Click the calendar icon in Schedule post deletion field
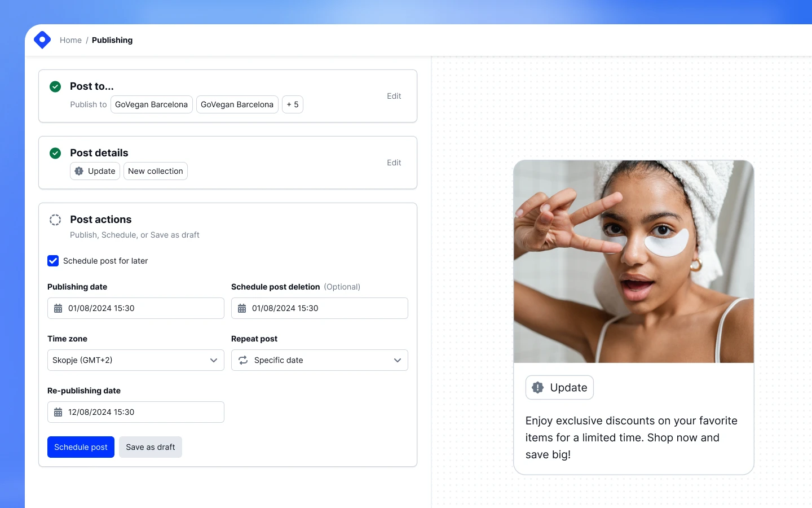This screenshot has height=508, width=812. click(242, 308)
